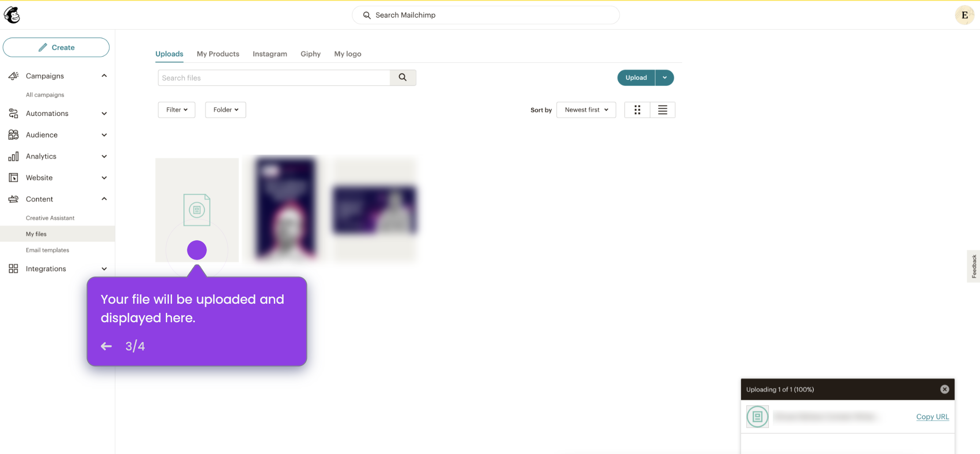This screenshot has width=980, height=454.
Task: Click the Search files input field
Action: [273, 77]
